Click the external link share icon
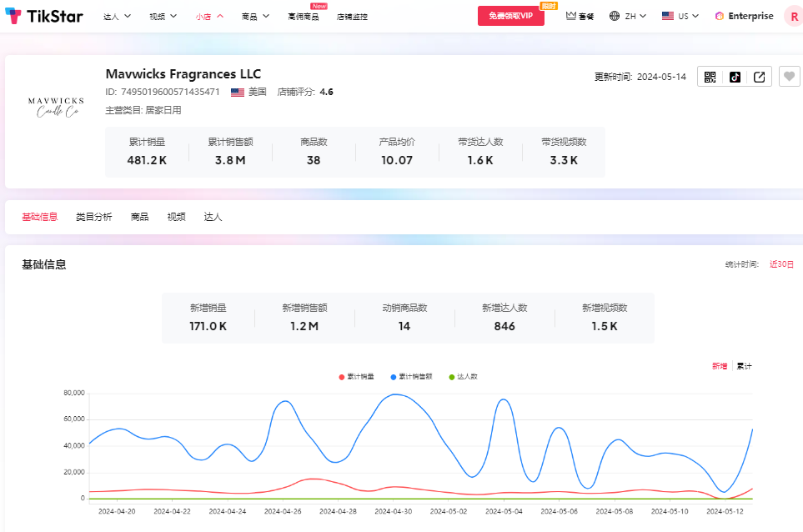The height and width of the screenshot is (532, 803). coord(760,77)
